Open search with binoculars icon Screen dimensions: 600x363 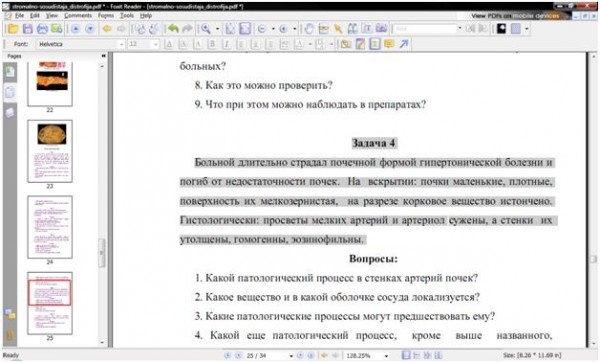click(352, 29)
